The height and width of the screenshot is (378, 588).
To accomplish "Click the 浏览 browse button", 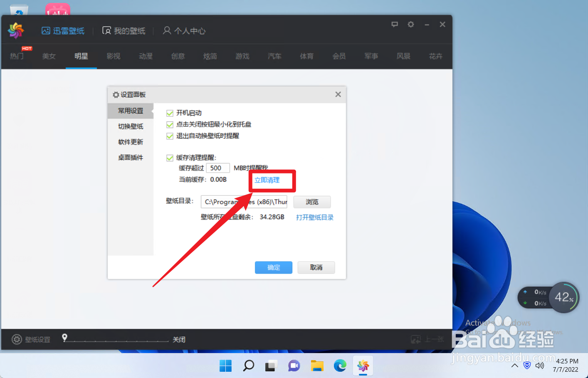I will pyautogui.click(x=312, y=202).
